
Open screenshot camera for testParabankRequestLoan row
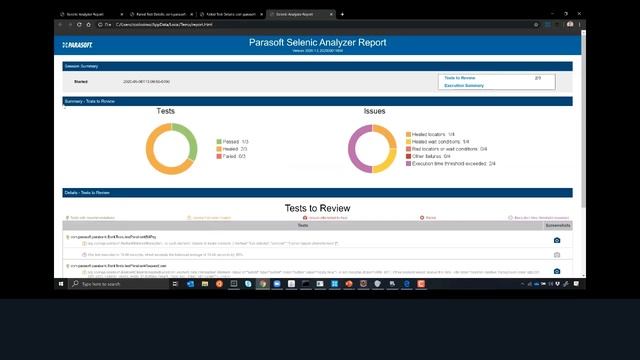[557, 271]
